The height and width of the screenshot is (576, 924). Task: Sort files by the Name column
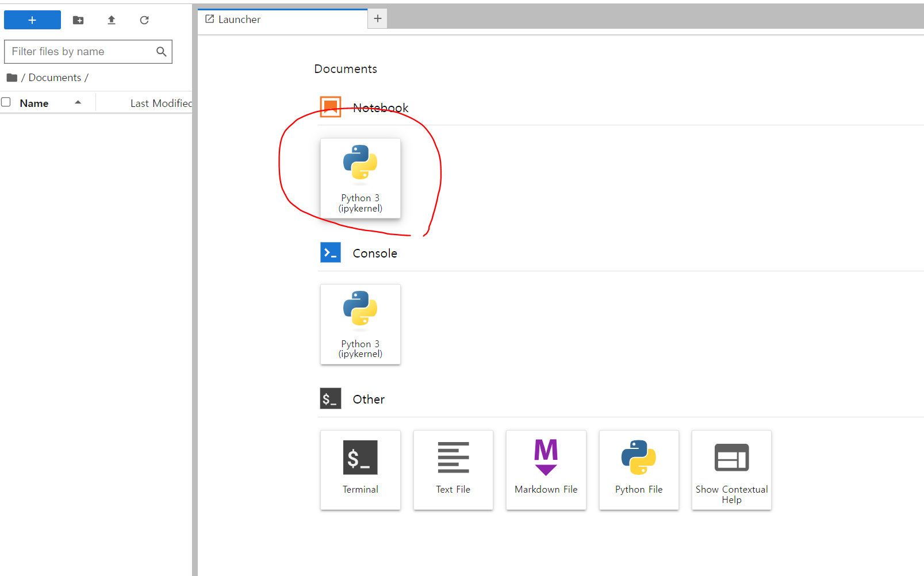(x=34, y=103)
